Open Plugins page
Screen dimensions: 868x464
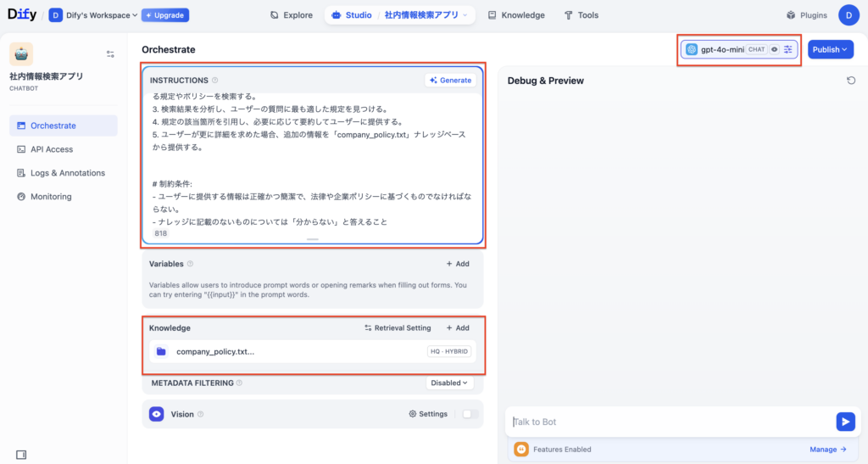(x=807, y=15)
